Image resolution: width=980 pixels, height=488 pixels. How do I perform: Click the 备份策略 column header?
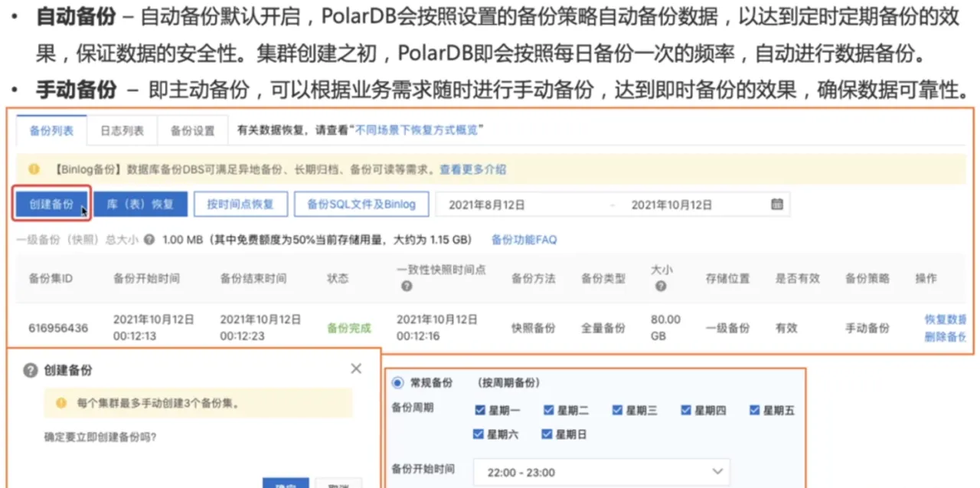pyautogui.click(x=867, y=278)
